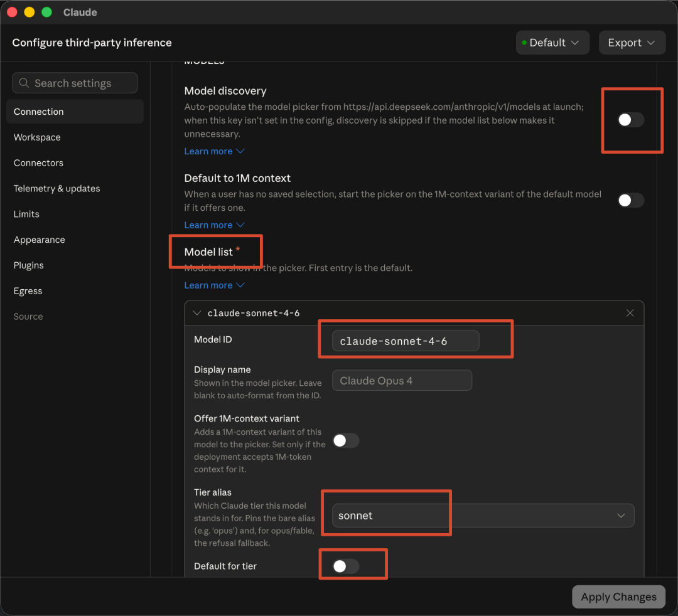The height and width of the screenshot is (616, 678).
Task: Maximize the Claude window with green button
Action: (x=46, y=12)
